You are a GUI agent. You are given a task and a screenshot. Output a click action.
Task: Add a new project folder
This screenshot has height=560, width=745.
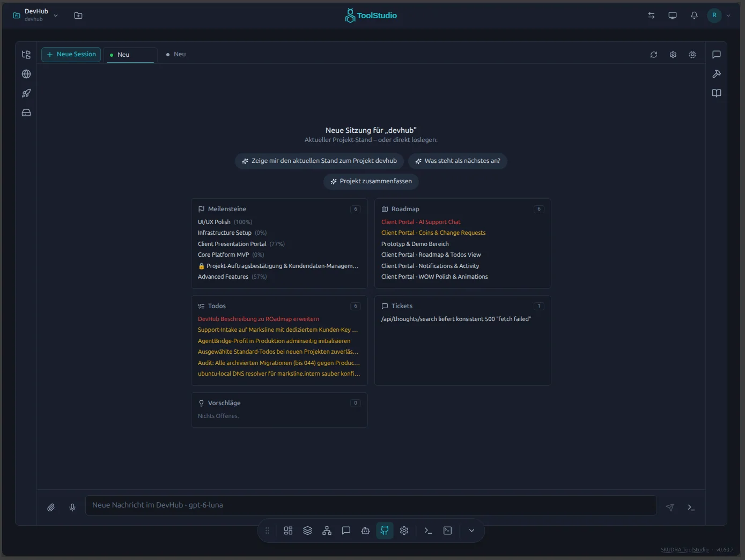78,16
